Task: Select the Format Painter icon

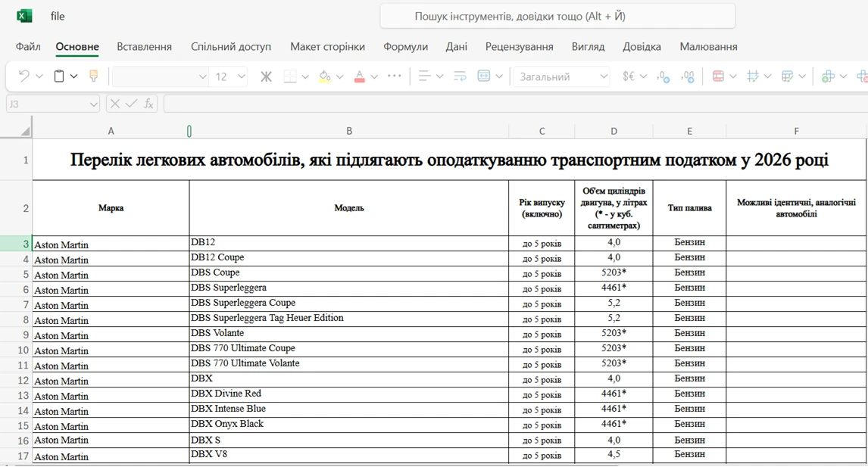Action: coord(92,76)
